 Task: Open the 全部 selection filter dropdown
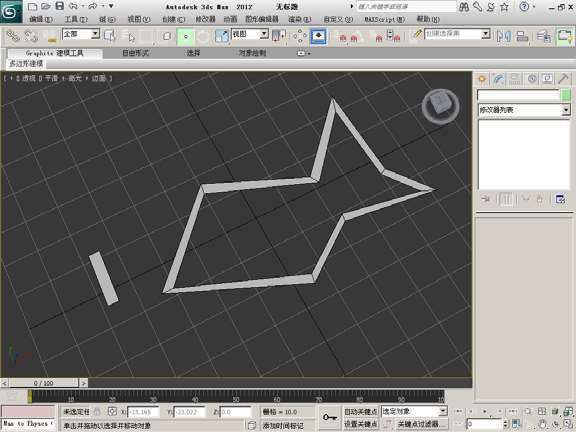click(81, 34)
